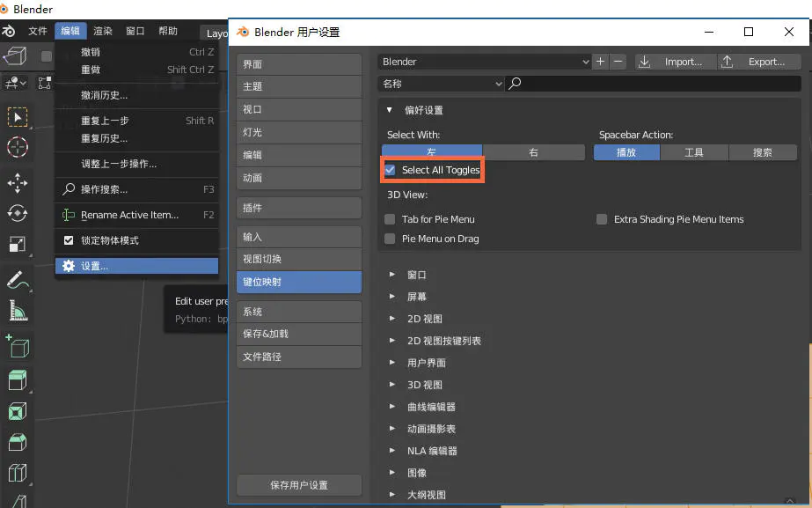Image resolution: width=812 pixels, height=508 pixels.
Task: Click the search magnifier icon in filter
Action: coord(515,84)
